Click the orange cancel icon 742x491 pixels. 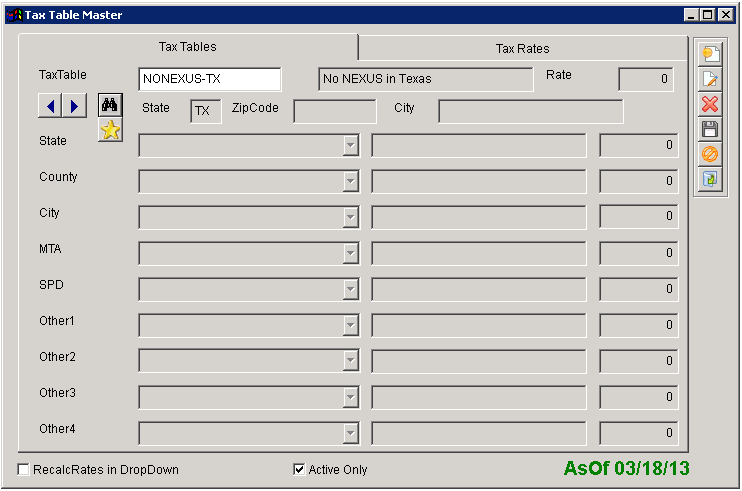(710, 154)
